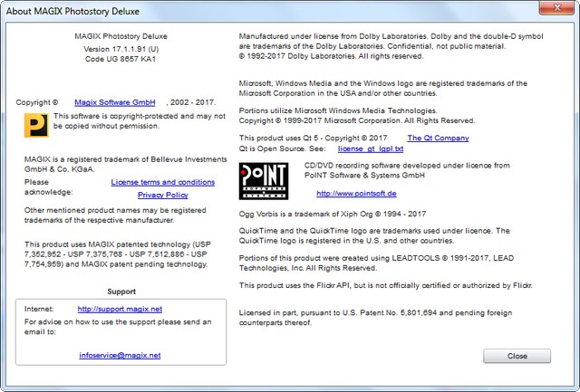
Task: Click the yellow P copyright-protection icon
Action: (37, 124)
